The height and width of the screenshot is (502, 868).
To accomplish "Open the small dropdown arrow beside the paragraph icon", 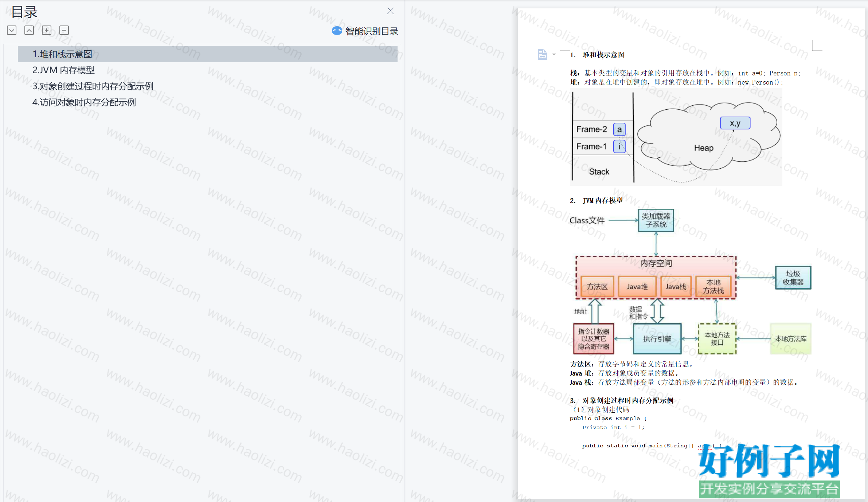I will (x=554, y=55).
